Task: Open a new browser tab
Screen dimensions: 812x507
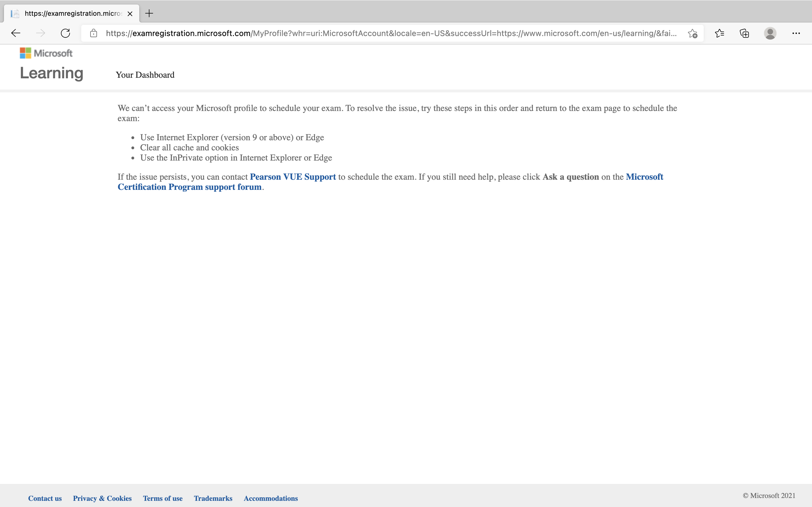Action: [x=149, y=14]
